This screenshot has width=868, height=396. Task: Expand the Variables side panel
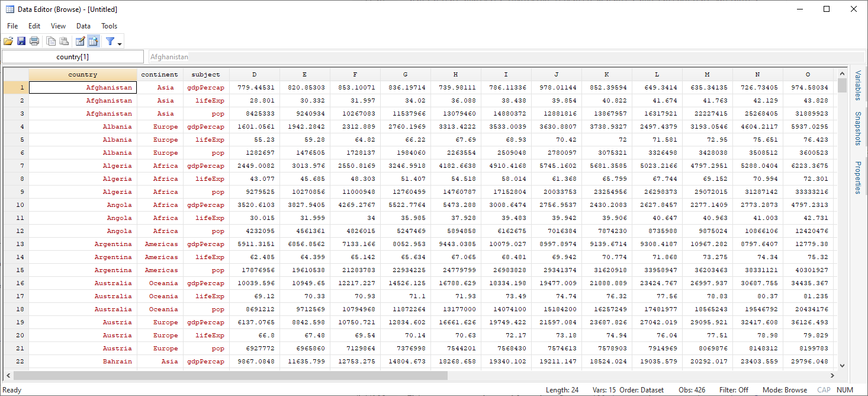pos(858,85)
